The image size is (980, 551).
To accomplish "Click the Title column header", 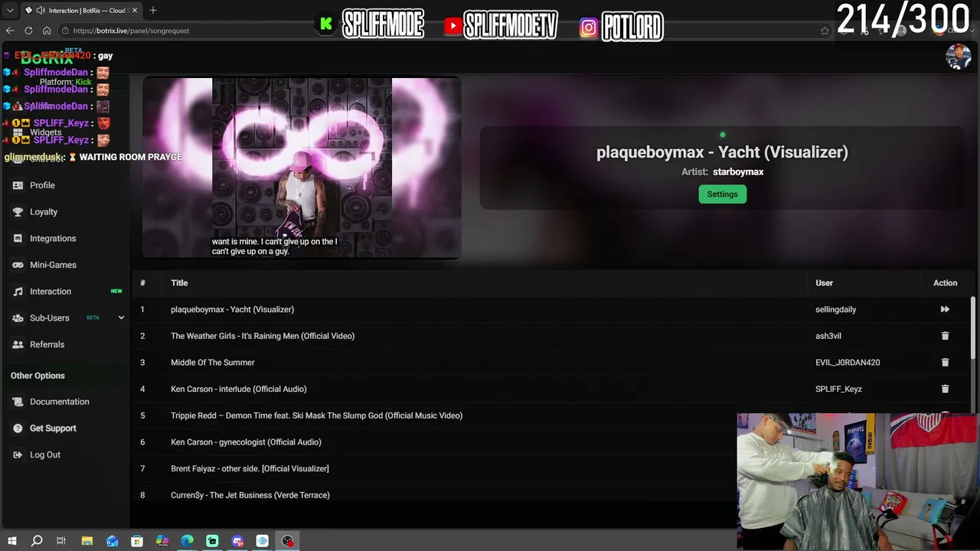I will 179,283.
